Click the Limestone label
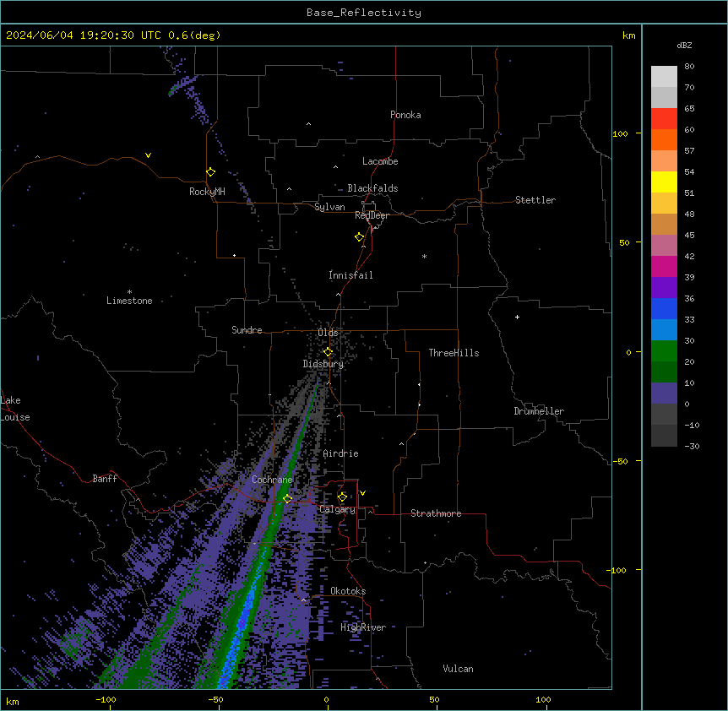Image resolution: width=728 pixels, height=711 pixels. (129, 301)
